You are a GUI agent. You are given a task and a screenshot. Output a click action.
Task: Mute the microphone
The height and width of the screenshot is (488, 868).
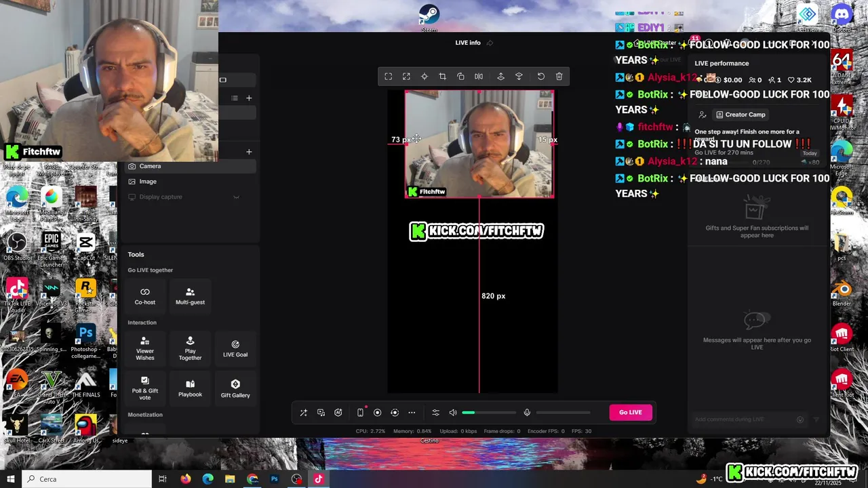coord(527,413)
